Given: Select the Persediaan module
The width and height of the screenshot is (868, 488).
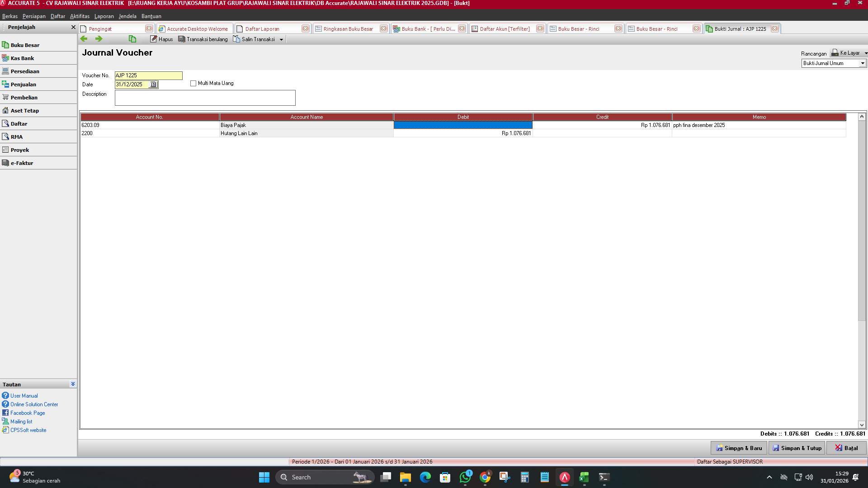Looking at the screenshot, I should [x=25, y=71].
